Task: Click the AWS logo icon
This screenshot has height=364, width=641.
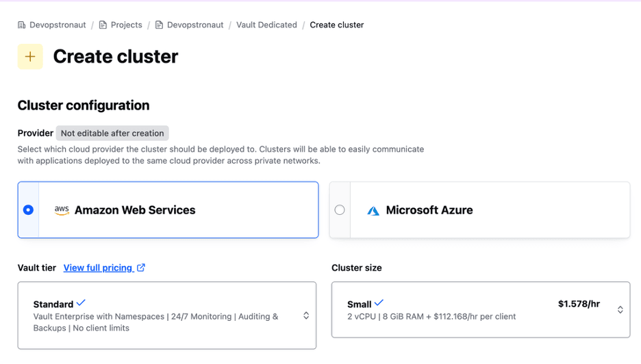Action: point(62,211)
